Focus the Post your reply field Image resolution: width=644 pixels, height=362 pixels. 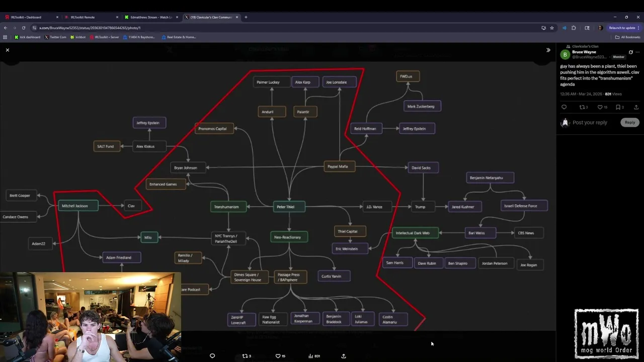pos(590,122)
